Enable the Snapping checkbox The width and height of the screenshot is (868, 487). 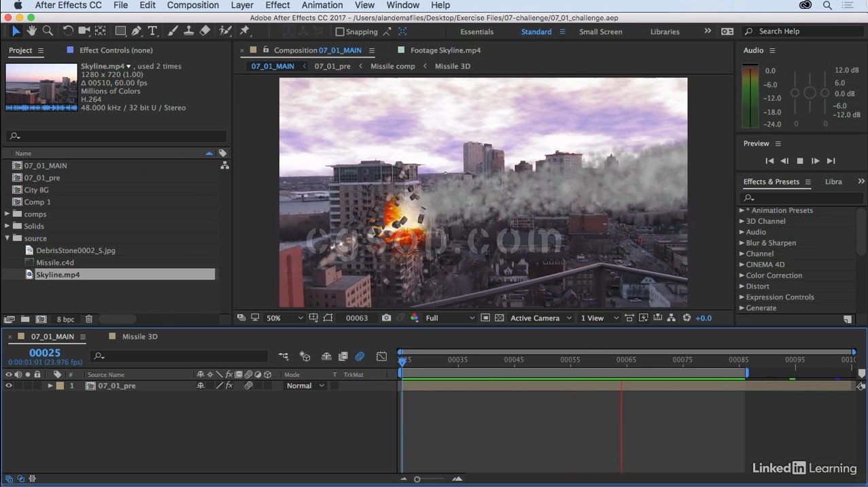point(340,31)
